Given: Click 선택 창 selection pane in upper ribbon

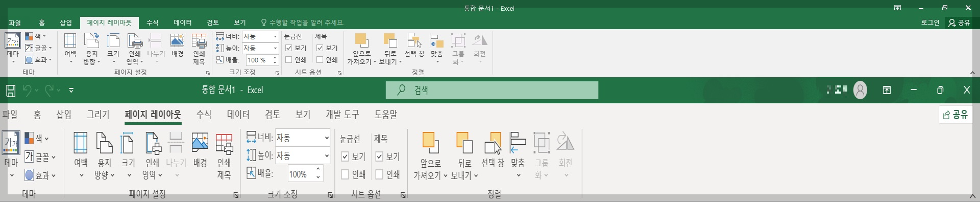Looking at the screenshot, I should (414, 45).
